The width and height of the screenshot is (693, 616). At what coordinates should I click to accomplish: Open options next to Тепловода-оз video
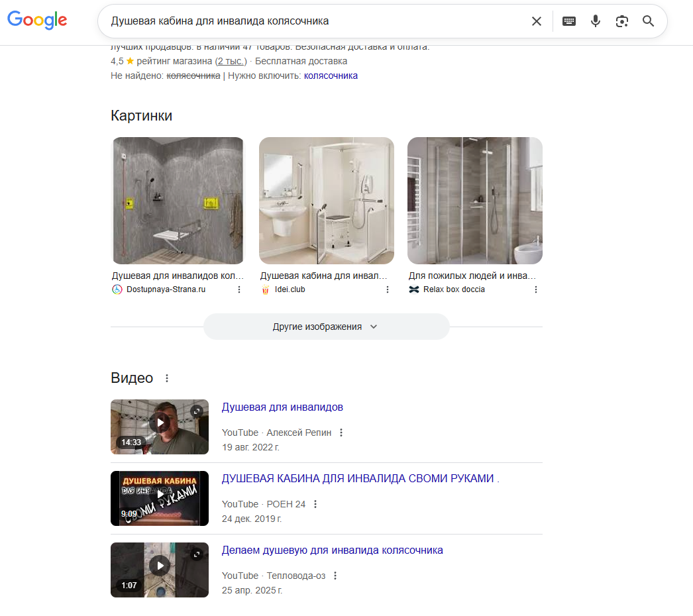[x=336, y=576]
